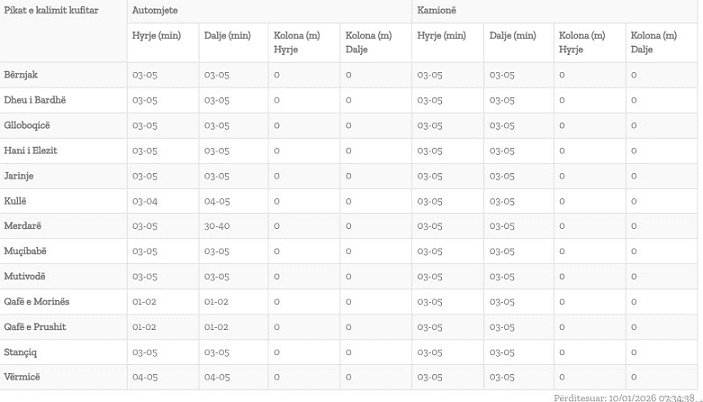This screenshot has width=703, height=402.
Task: Click the Mutivodë border point name
Action: pos(25,276)
